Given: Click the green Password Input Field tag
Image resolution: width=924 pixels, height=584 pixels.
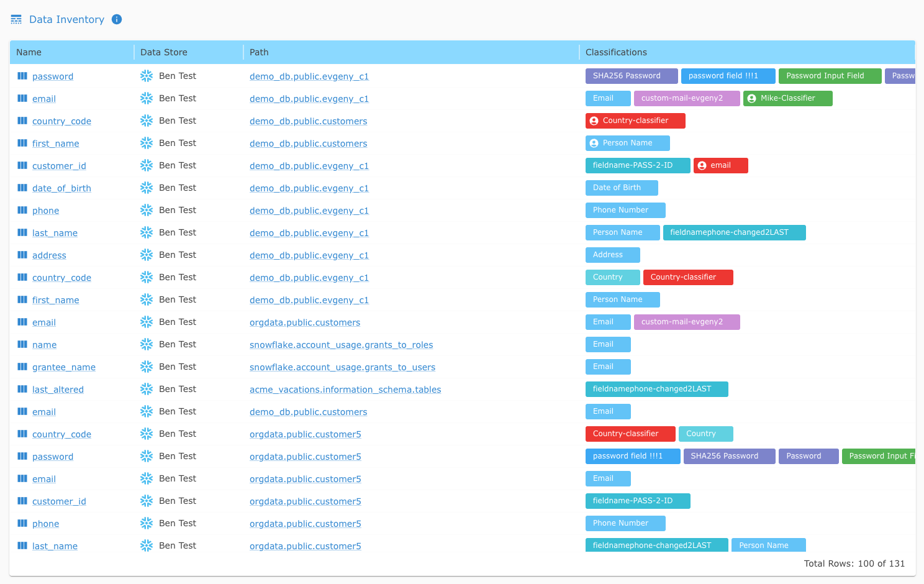Looking at the screenshot, I should [829, 76].
